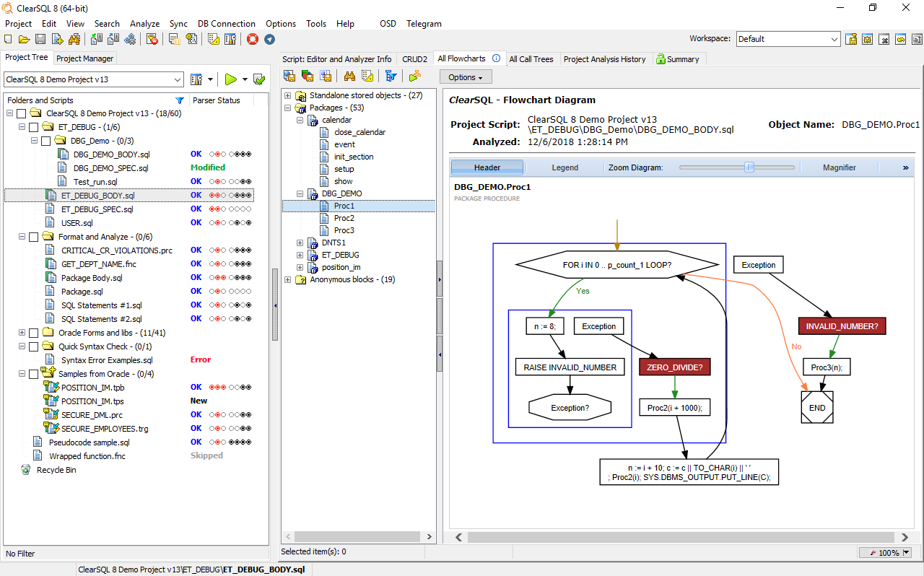This screenshot has height=576, width=924.
Task: Click the filter icon beside Folders and Scripts
Action: [180, 100]
